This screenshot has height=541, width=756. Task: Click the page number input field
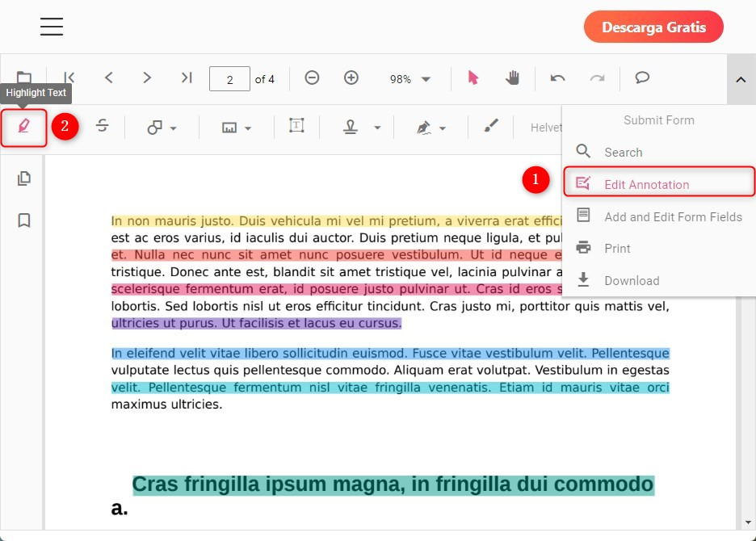(x=229, y=79)
